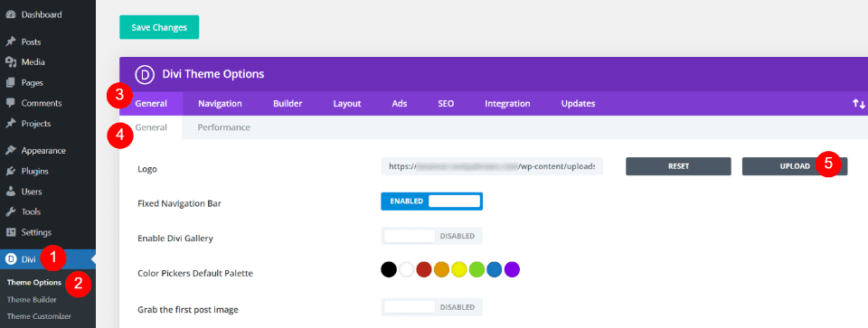The height and width of the screenshot is (328, 868).
Task: Pick the red palette swatch
Action: click(424, 269)
